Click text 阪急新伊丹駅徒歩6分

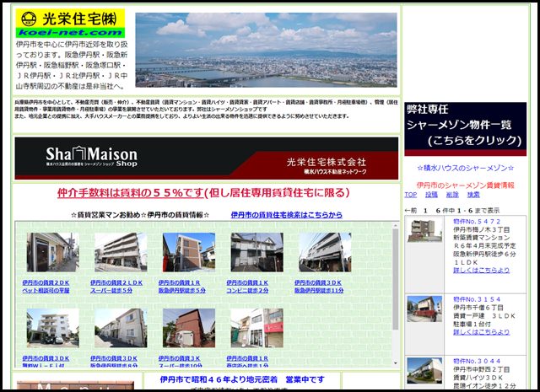[x=484, y=255]
